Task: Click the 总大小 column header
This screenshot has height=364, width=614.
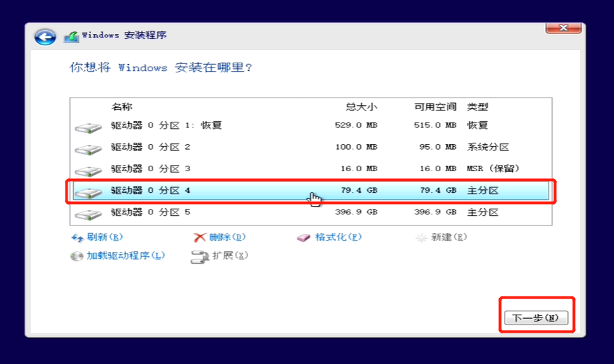Action: point(362,106)
